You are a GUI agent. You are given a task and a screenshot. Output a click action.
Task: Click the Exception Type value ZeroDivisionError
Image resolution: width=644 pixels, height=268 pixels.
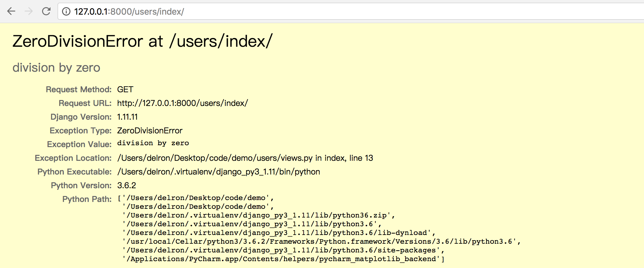150,131
